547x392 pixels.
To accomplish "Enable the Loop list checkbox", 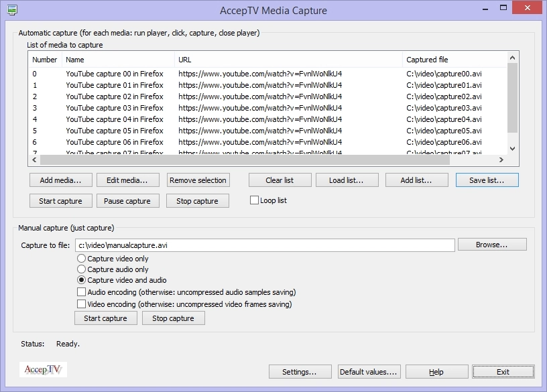I will click(254, 200).
